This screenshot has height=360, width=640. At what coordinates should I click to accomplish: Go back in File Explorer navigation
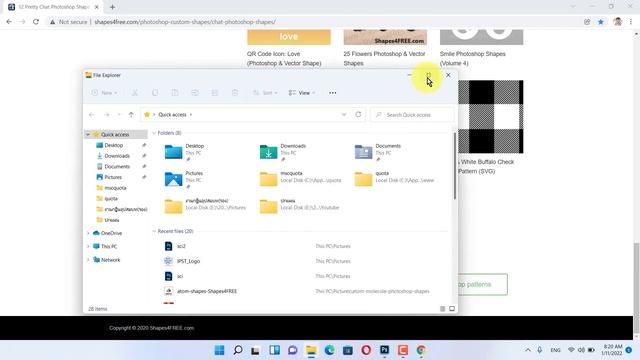[91, 115]
